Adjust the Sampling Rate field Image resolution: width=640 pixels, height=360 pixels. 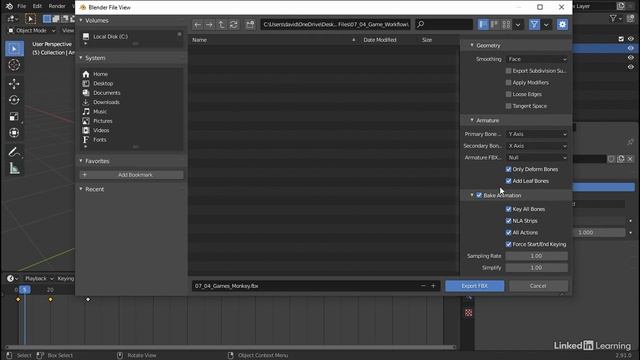536,256
